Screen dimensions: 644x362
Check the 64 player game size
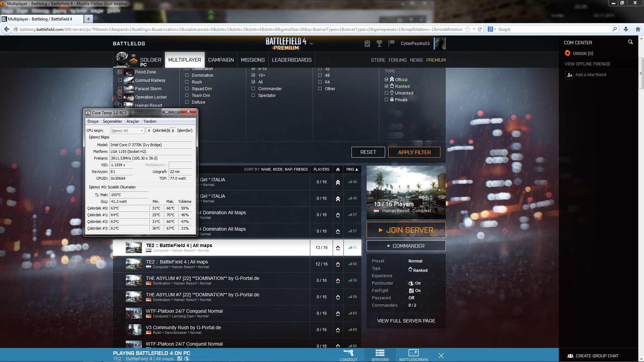pos(320,82)
